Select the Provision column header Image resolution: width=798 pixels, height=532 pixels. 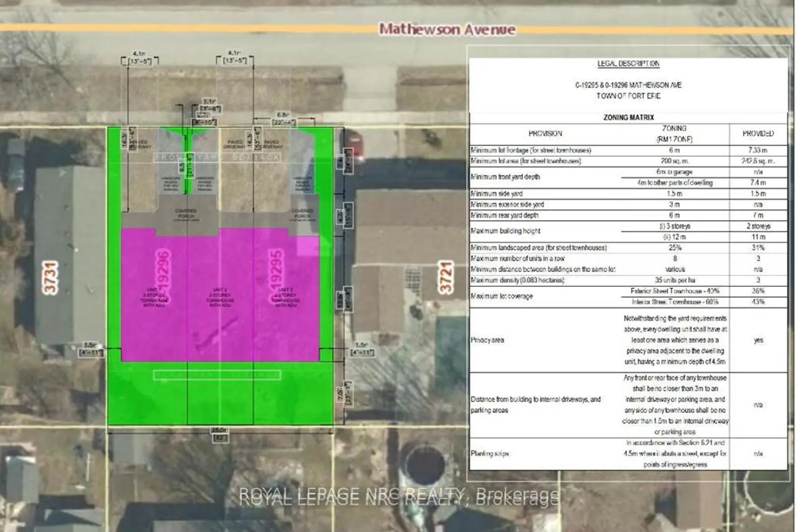click(545, 134)
